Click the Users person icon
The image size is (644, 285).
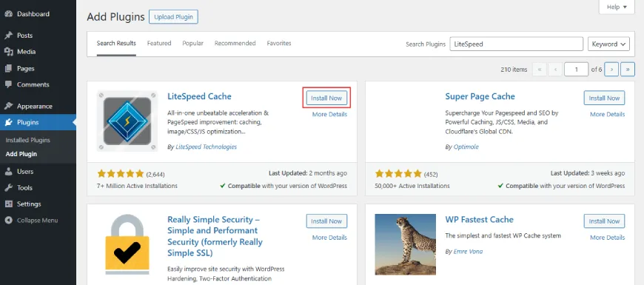pyautogui.click(x=8, y=171)
